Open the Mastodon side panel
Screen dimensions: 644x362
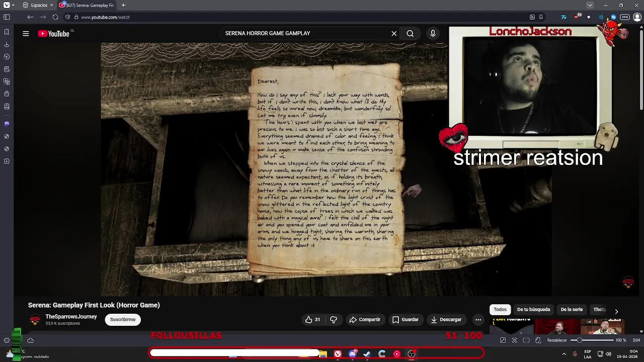pyautogui.click(x=7, y=123)
